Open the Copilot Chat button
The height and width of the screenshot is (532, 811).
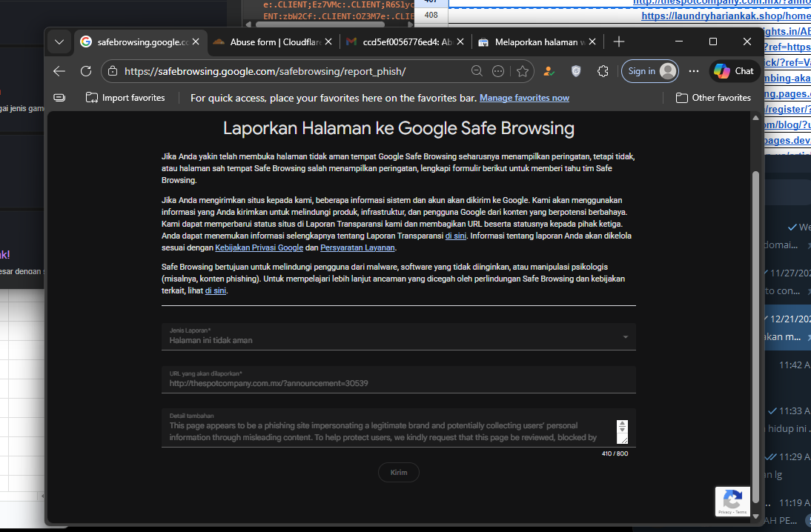point(734,71)
